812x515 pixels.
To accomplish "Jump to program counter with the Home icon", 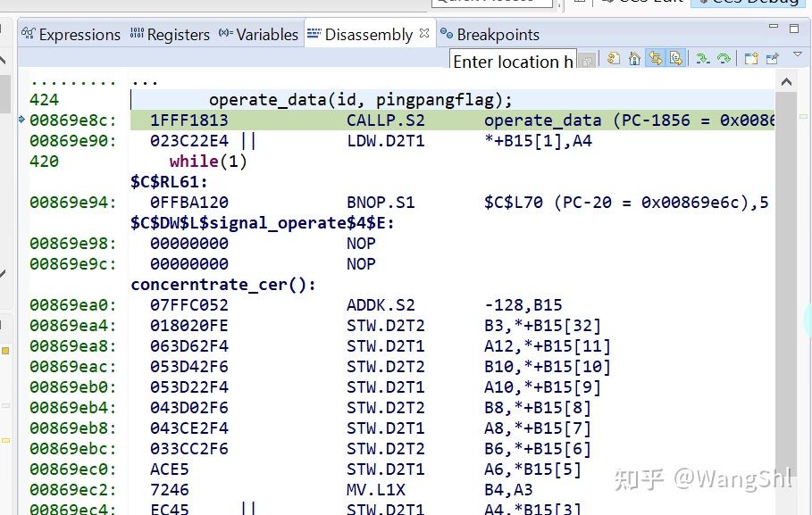I will click(x=634, y=59).
